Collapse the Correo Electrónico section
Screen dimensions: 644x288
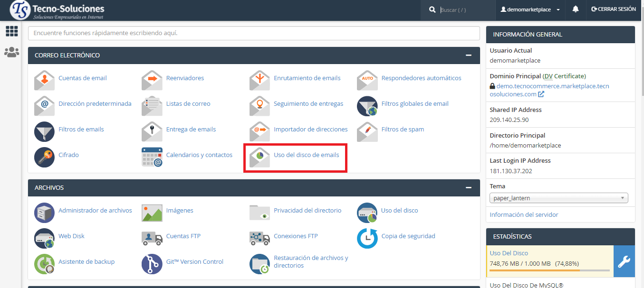tap(469, 56)
